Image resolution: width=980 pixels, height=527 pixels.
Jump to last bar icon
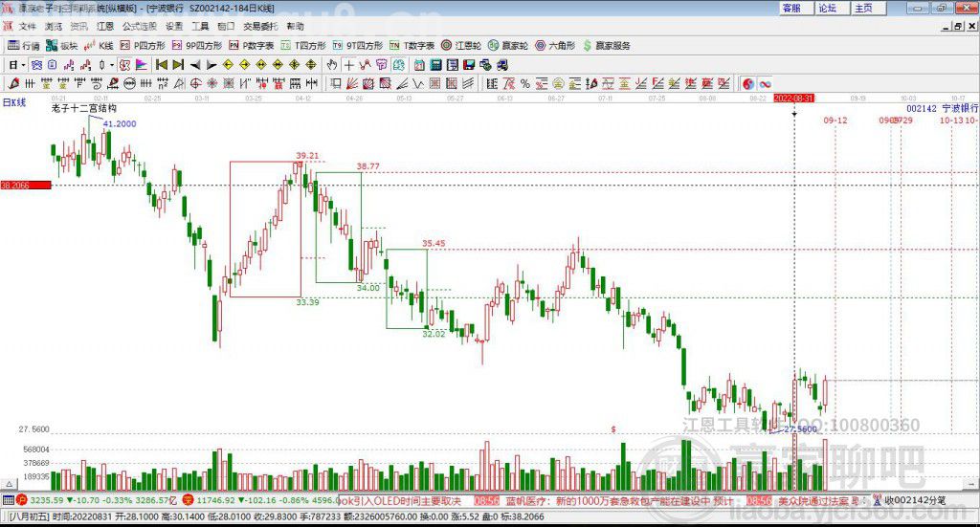coord(178,65)
